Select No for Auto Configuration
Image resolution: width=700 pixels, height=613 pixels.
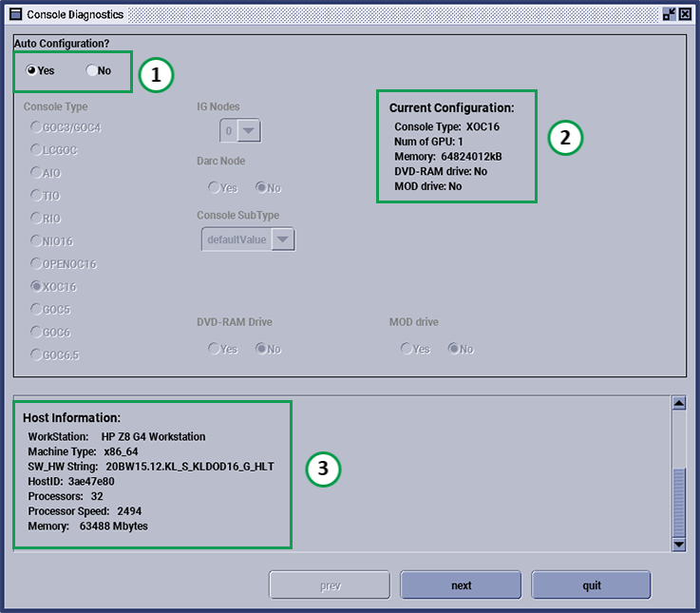coord(91,70)
